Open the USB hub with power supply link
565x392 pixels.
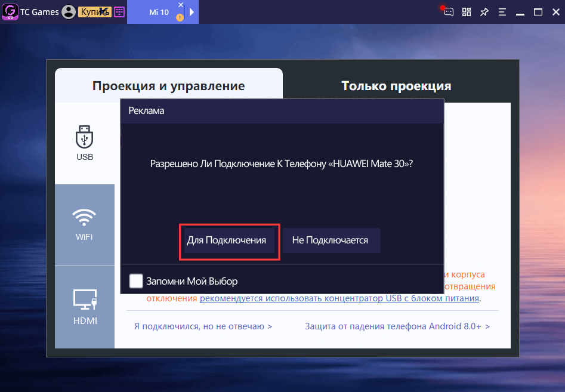tap(339, 298)
